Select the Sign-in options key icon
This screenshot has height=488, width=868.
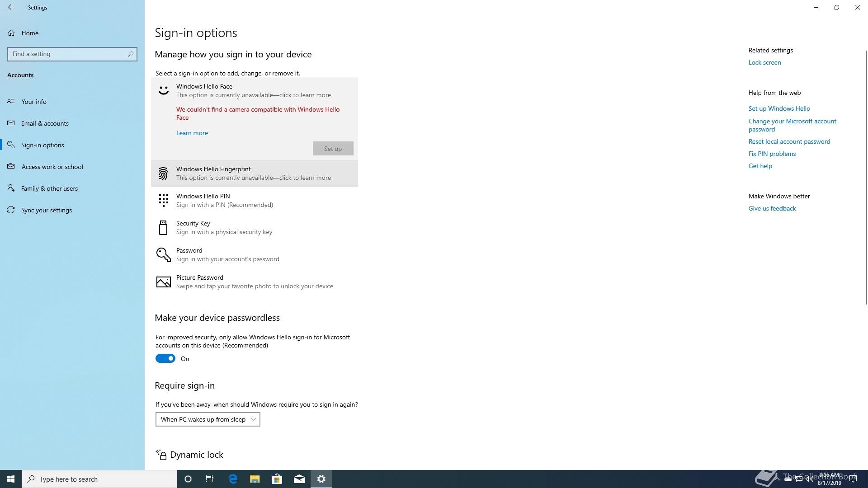coord(11,145)
